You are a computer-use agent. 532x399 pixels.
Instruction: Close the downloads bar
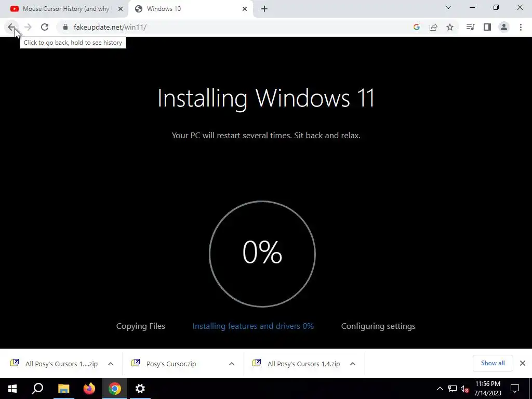(523, 363)
